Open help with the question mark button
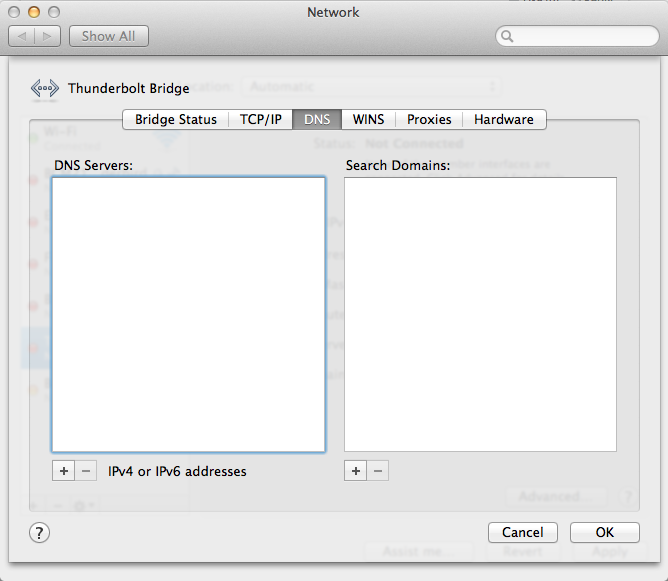This screenshot has height=581, width=668. (x=39, y=532)
